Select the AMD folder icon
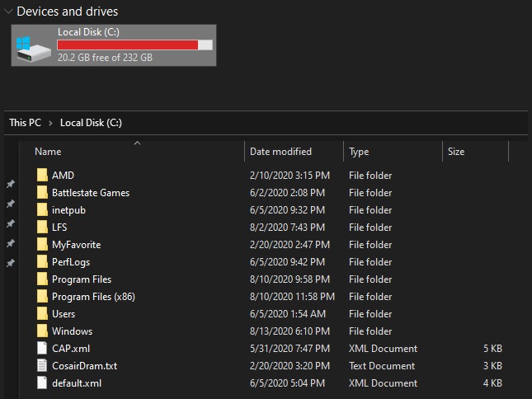Viewport: 532px width, 399px height. pos(42,176)
